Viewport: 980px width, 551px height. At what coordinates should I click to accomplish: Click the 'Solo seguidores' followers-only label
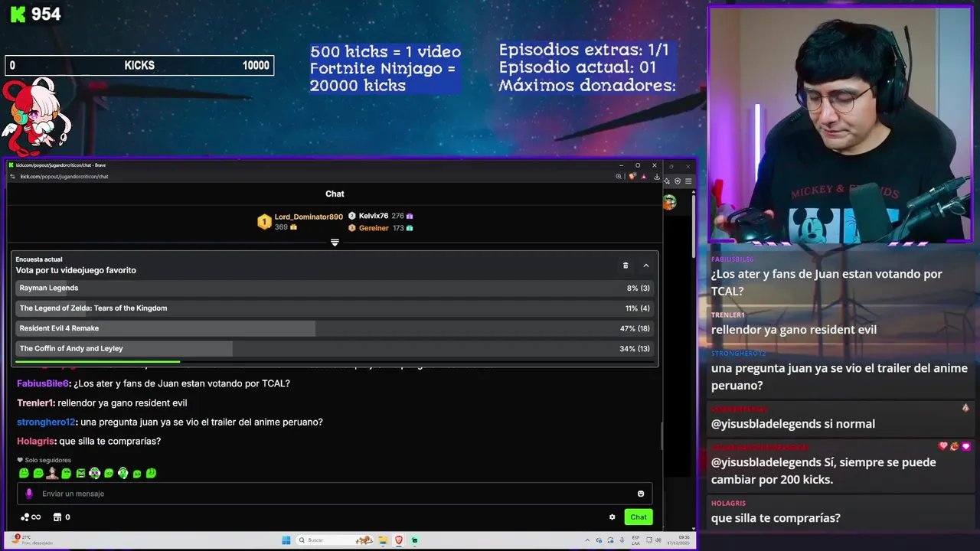pyautogui.click(x=44, y=460)
